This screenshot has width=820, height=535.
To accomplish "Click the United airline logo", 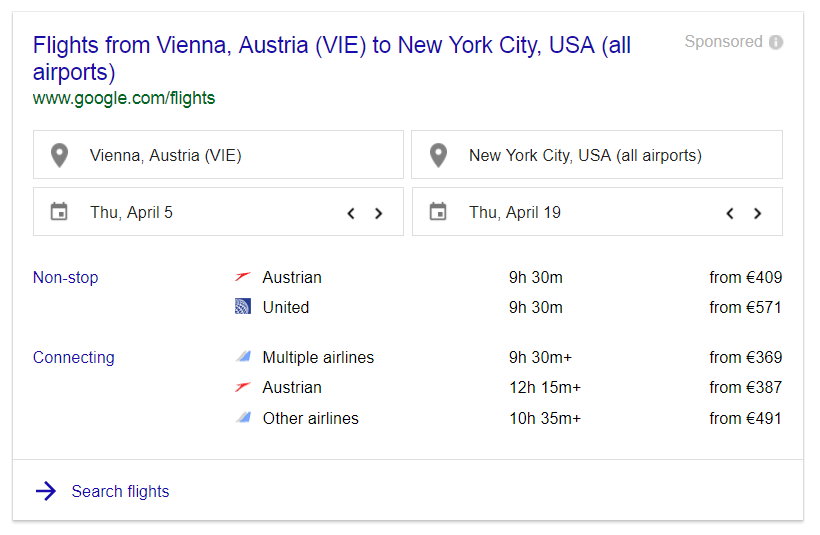I will [243, 306].
